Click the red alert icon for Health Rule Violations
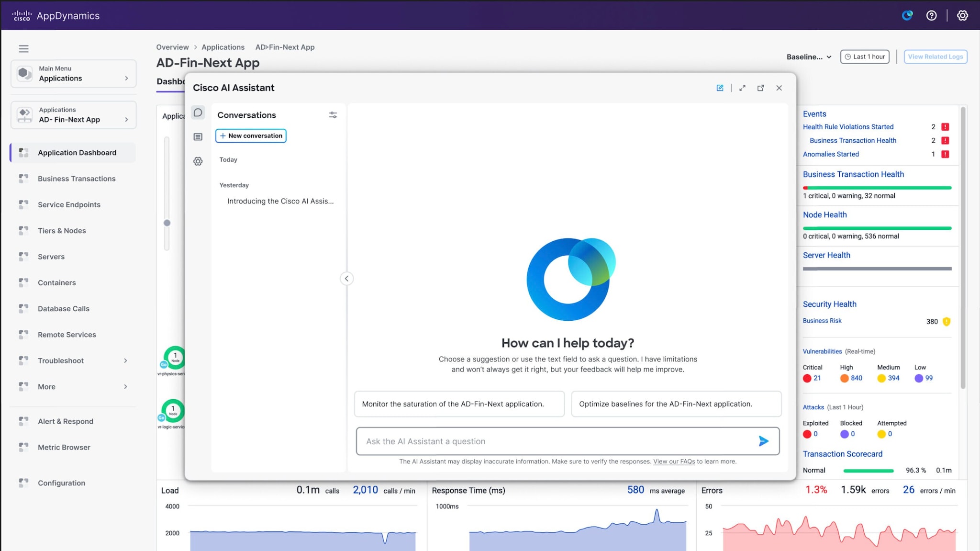Screen dimensions: 980x551 click(945, 127)
